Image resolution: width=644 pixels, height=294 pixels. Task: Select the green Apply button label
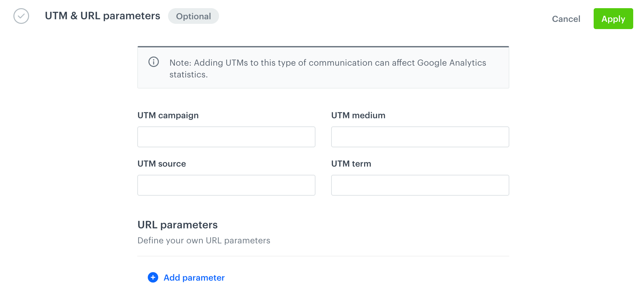tap(613, 19)
